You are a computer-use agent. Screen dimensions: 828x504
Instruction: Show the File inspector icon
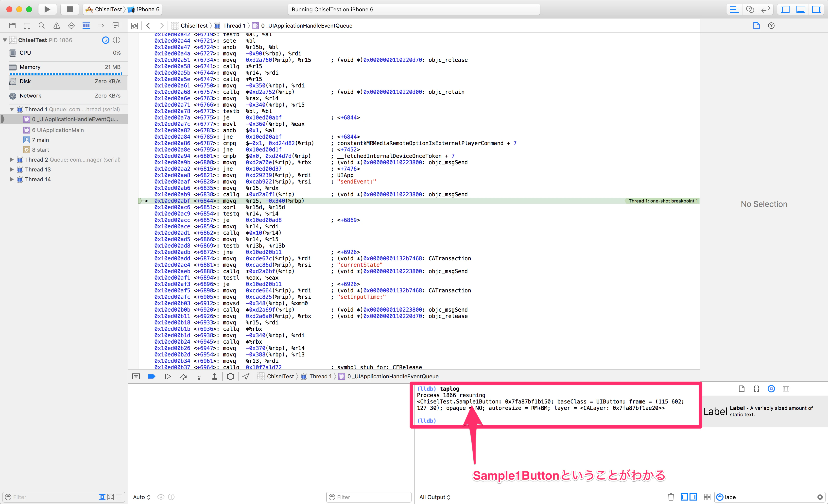click(756, 26)
